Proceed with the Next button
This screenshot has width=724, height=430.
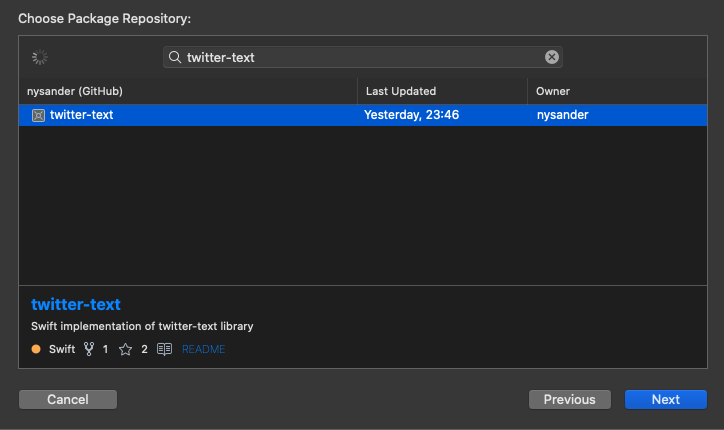click(x=666, y=400)
